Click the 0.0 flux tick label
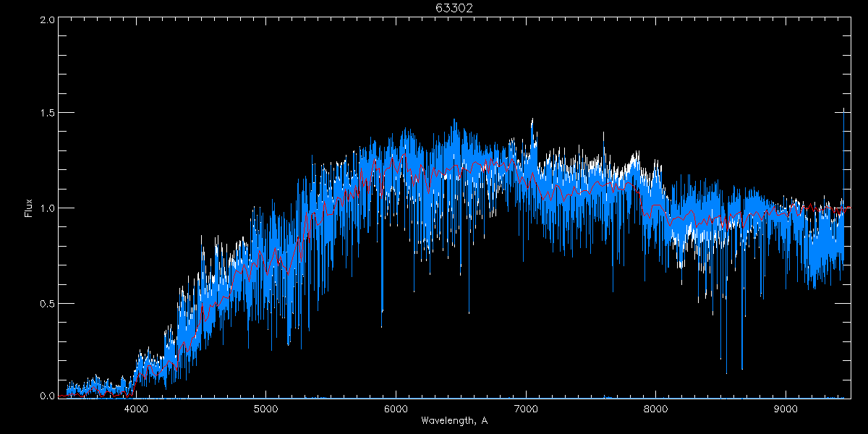 pos(46,396)
